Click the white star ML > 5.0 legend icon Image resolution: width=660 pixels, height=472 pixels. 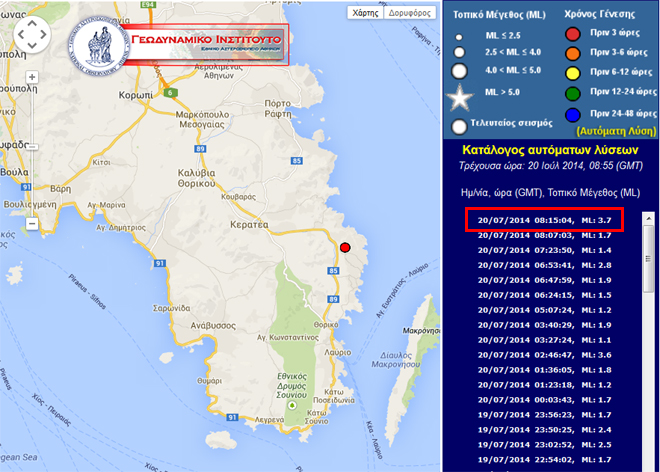pyautogui.click(x=460, y=98)
